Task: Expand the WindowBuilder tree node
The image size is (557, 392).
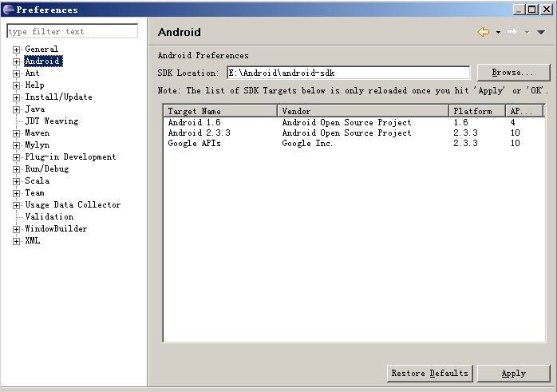Action: coord(16,229)
